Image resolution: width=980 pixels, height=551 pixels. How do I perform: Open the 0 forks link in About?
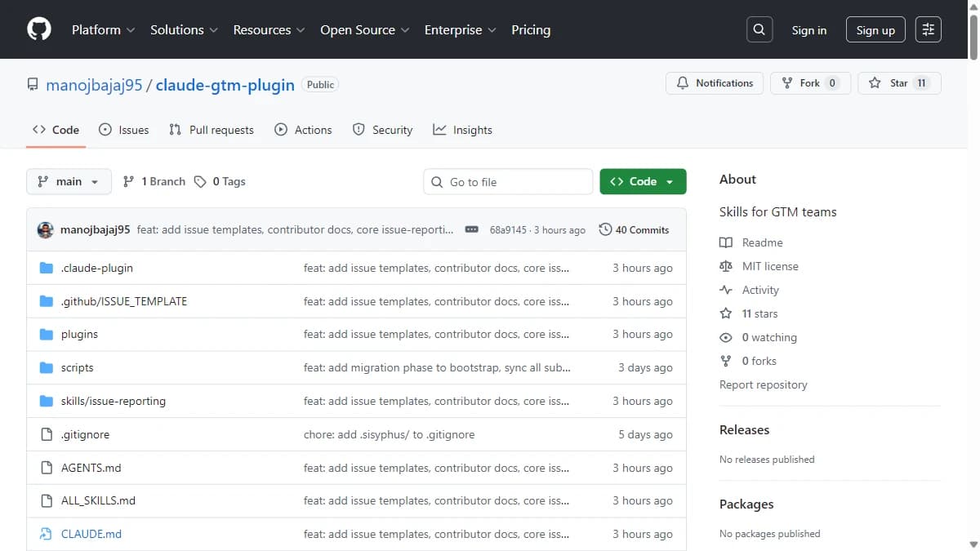tap(759, 361)
